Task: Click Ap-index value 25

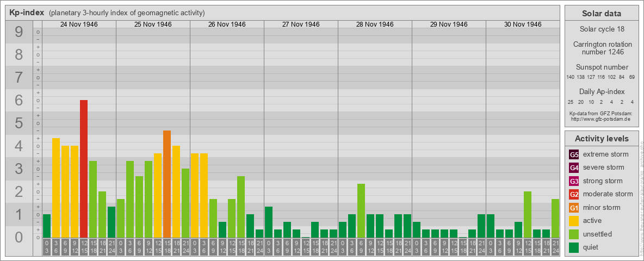Action: point(571,102)
